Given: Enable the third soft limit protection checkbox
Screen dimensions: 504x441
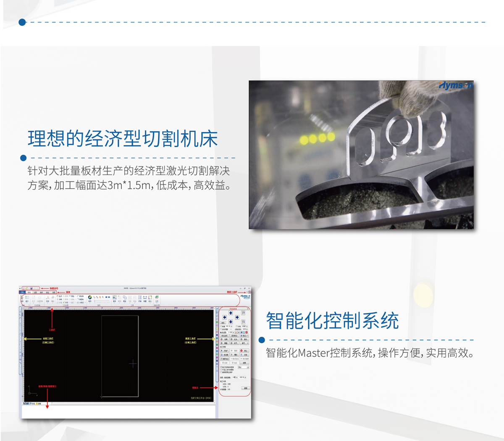Looking at the screenshot, I should click(221, 372).
